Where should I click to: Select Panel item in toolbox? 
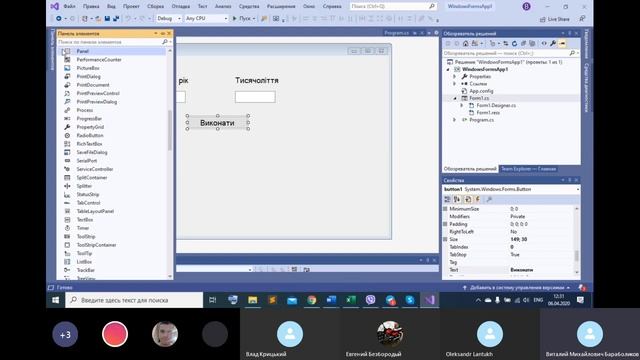click(82, 51)
